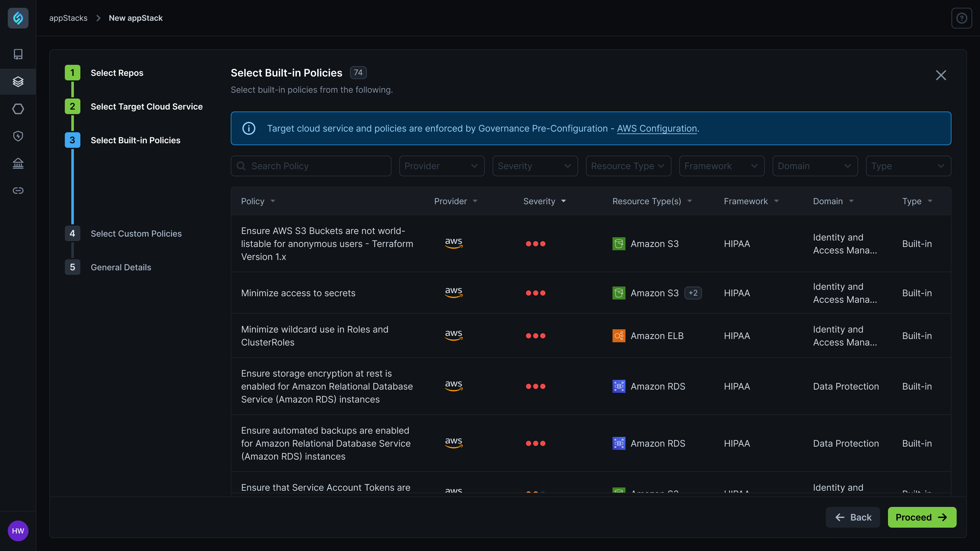The height and width of the screenshot is (551, 980).
Task: Open the shield security icon in sidebar
Action: (x=18, y=136)
